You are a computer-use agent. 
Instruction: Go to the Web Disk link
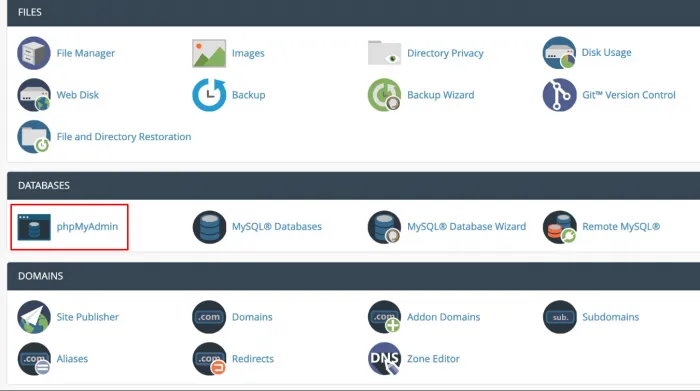78,95
